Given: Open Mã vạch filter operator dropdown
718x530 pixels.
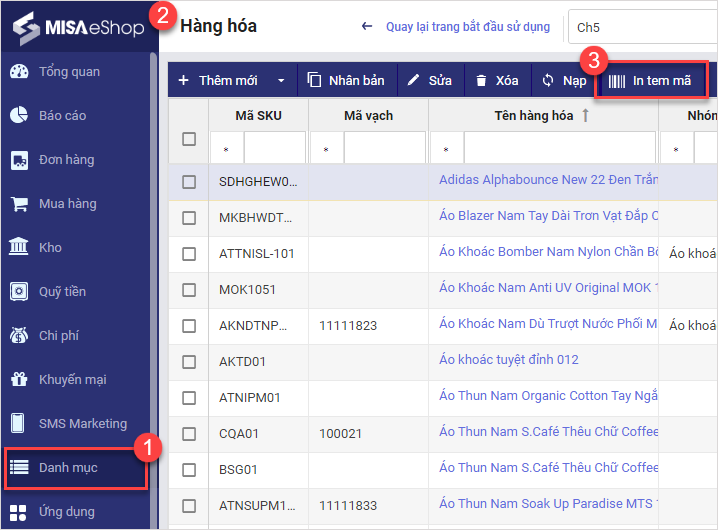Looking at the screenshot, I should pos(326,148).
